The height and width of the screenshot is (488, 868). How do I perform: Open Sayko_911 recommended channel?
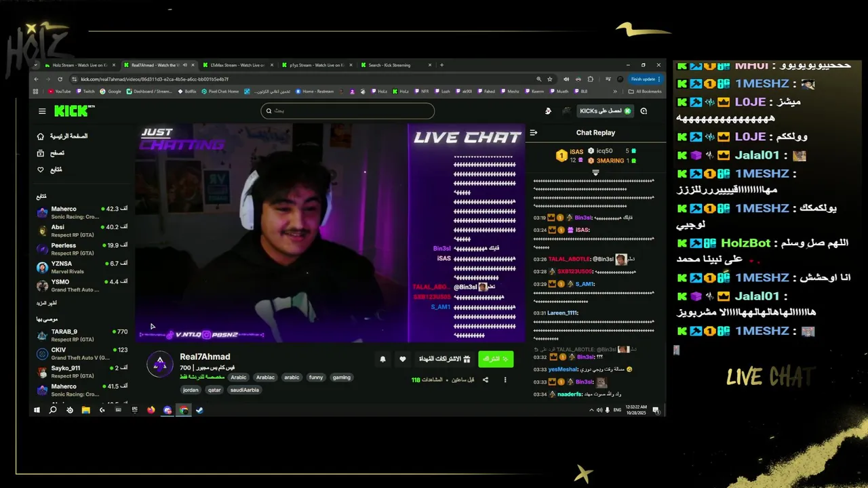click(x=82, y=371)
